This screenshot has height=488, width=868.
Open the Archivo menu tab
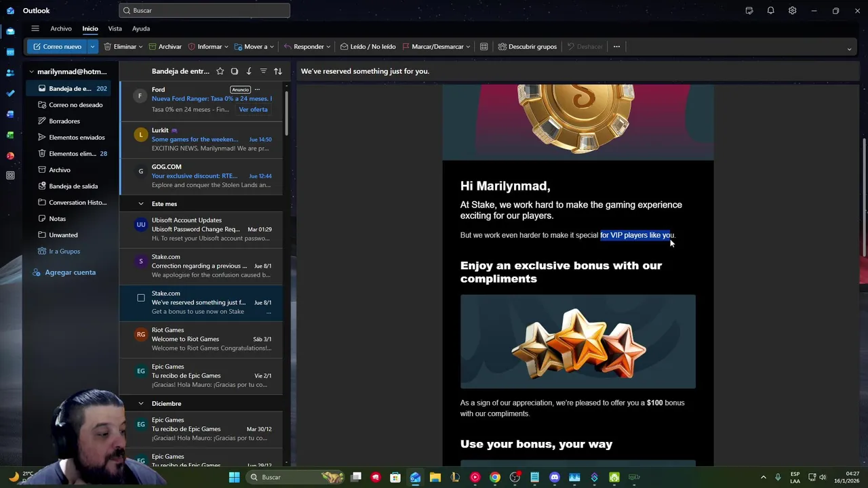(x=61, y=28)
